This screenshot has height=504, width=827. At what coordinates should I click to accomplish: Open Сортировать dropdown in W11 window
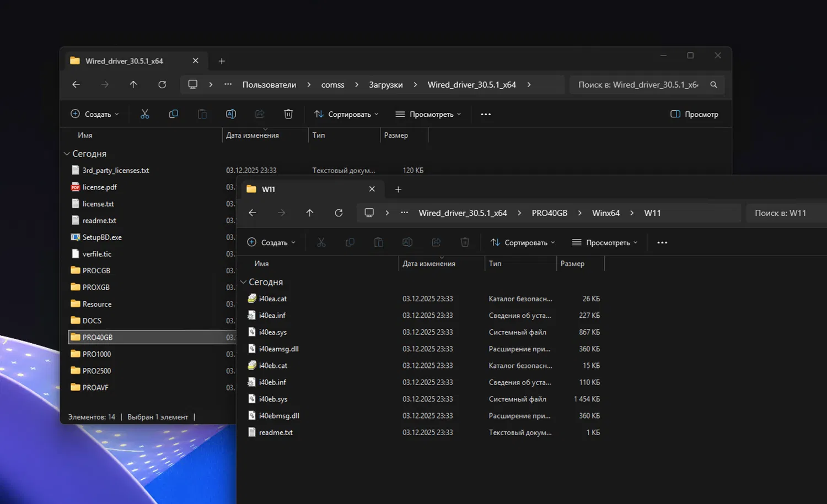tap(523, 242)
